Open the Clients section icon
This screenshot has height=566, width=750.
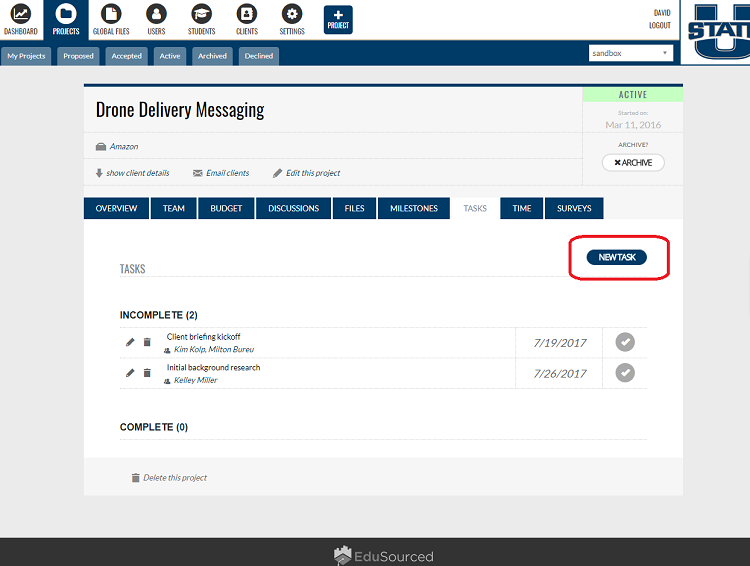[246, 15]
